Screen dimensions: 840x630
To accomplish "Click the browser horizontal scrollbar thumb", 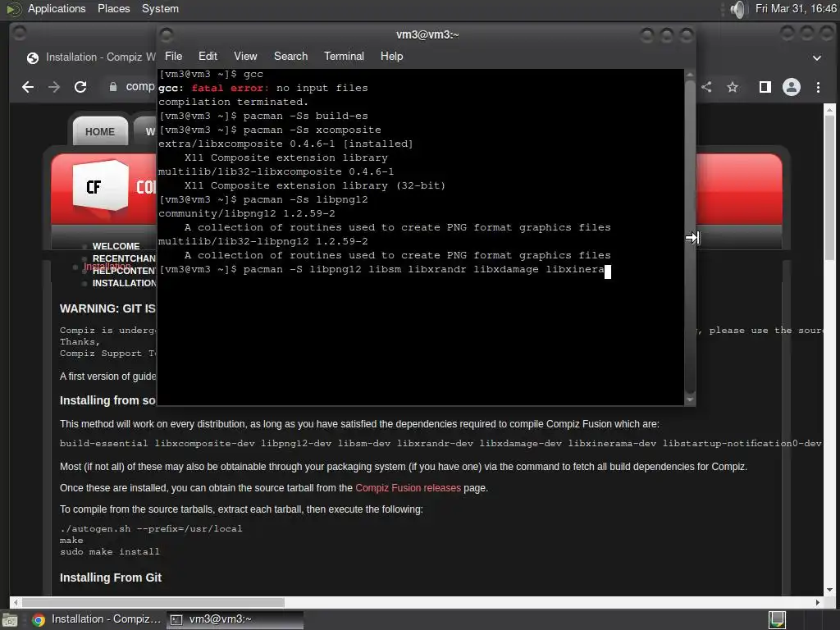I will [153, 602].
